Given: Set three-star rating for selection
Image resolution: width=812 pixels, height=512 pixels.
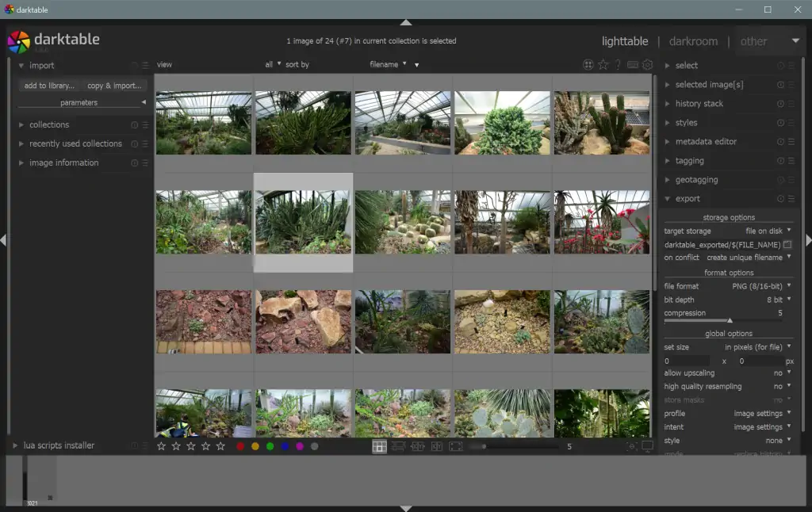Looking at the screenshot, I should coord(191,446).
